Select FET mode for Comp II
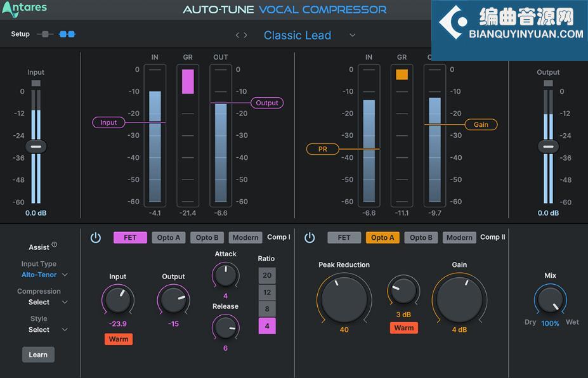Image resolution: width=588 pixels, height=378 pixels. tap(344, 238)
